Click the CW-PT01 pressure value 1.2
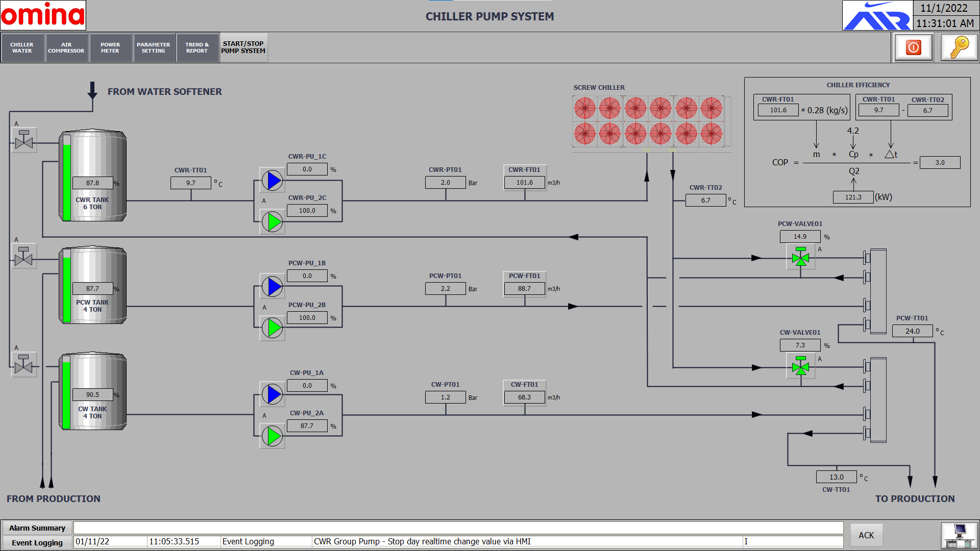 [446, 397]
